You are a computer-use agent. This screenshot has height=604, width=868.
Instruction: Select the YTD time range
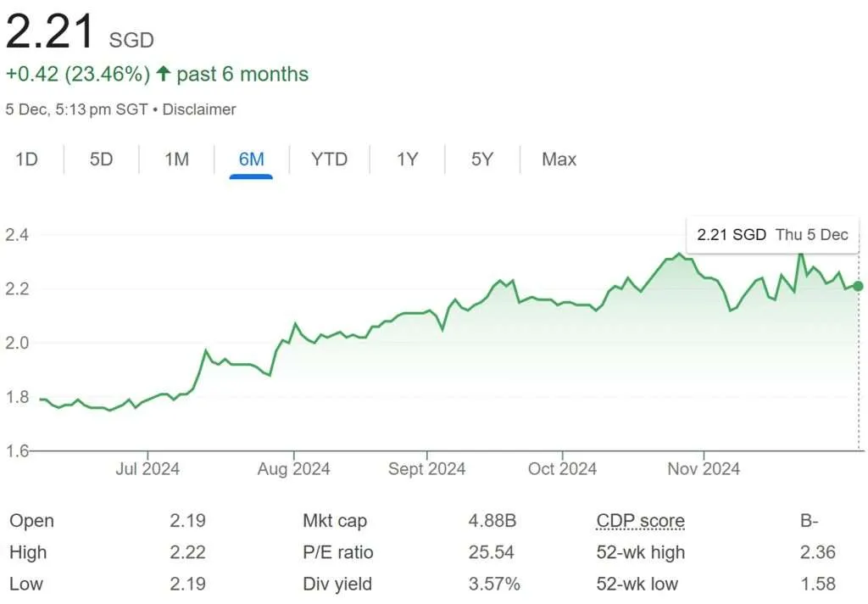click(x=329, y=159)
